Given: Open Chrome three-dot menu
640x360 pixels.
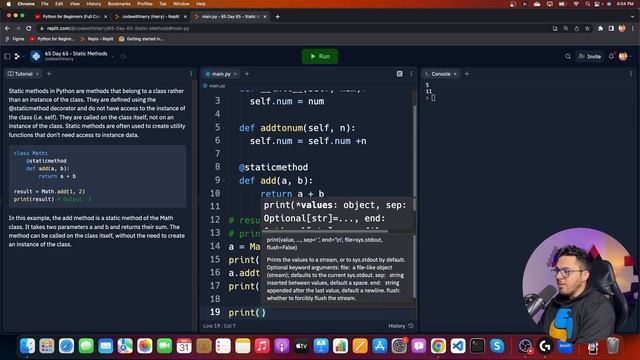Looking at the screenshot, I should [633, 28].
